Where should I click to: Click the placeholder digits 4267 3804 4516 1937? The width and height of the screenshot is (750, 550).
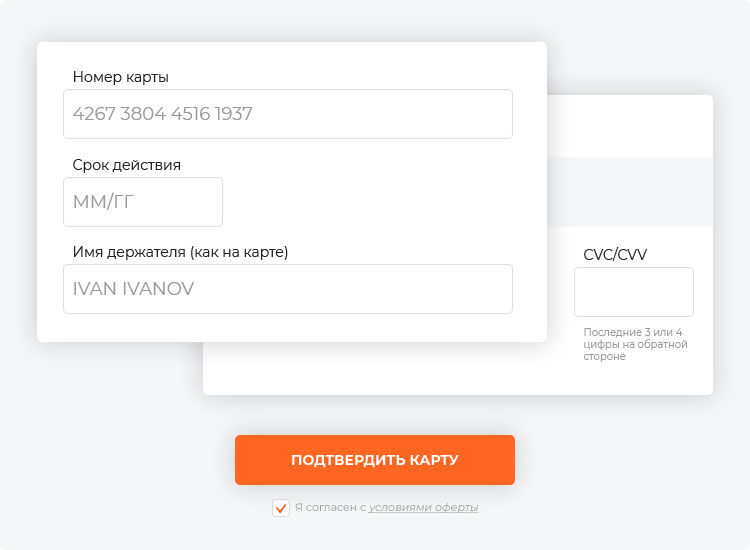163,114
